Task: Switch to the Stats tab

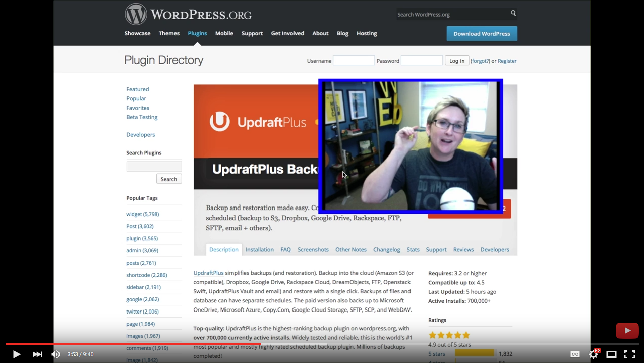Action: (x=413, y=249)
